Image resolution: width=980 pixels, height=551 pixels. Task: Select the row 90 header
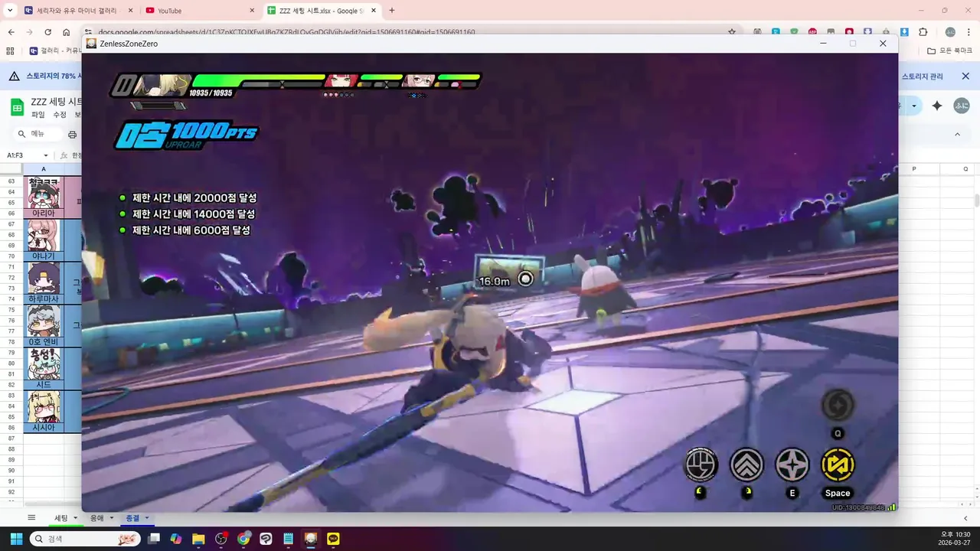(x=11, y=471)
